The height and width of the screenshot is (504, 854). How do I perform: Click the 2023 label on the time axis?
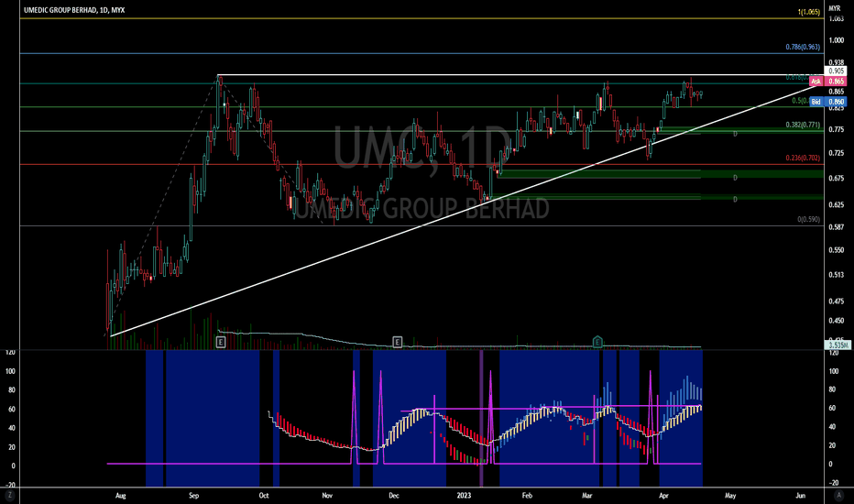(464, 495)
